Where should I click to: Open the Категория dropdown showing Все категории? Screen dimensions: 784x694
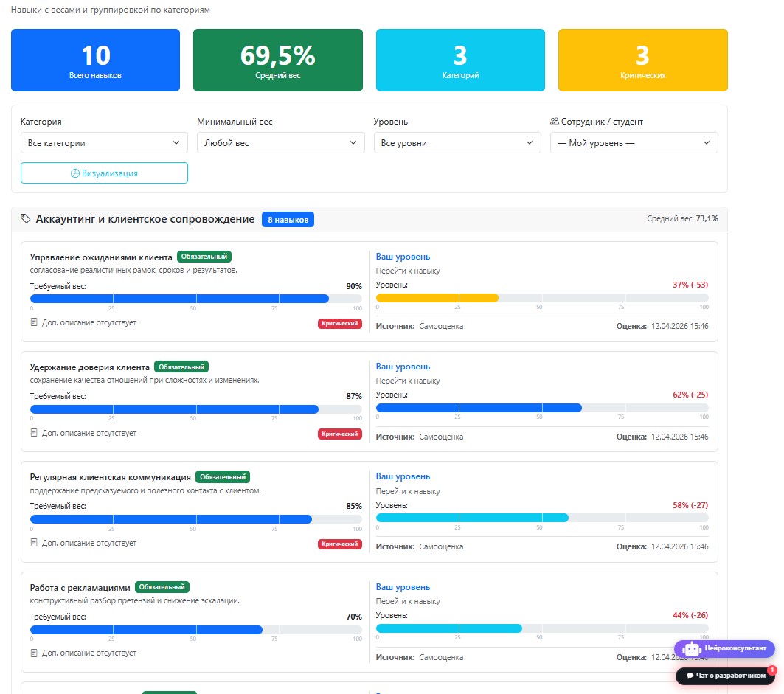point(104,143)
